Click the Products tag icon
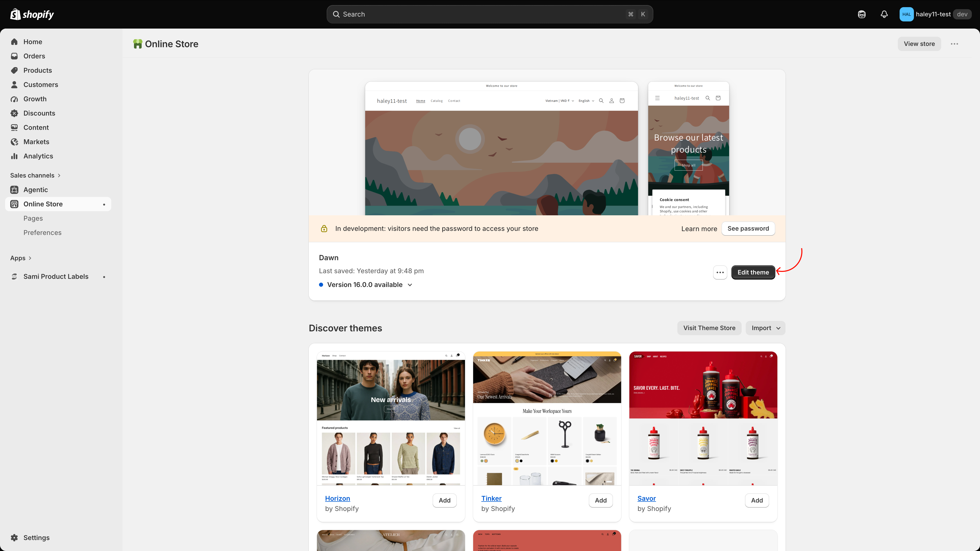This screenshot has width=980, height=551. pyautogui.click(x=15, y=70)
